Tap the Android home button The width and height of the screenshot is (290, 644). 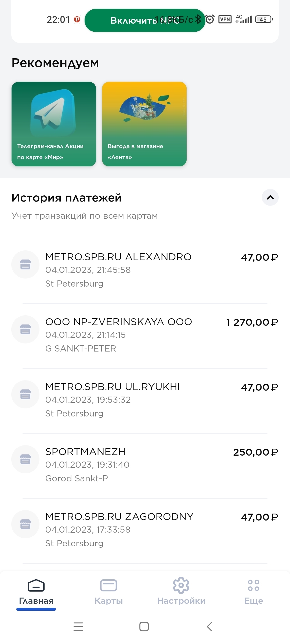pos(144,627)
